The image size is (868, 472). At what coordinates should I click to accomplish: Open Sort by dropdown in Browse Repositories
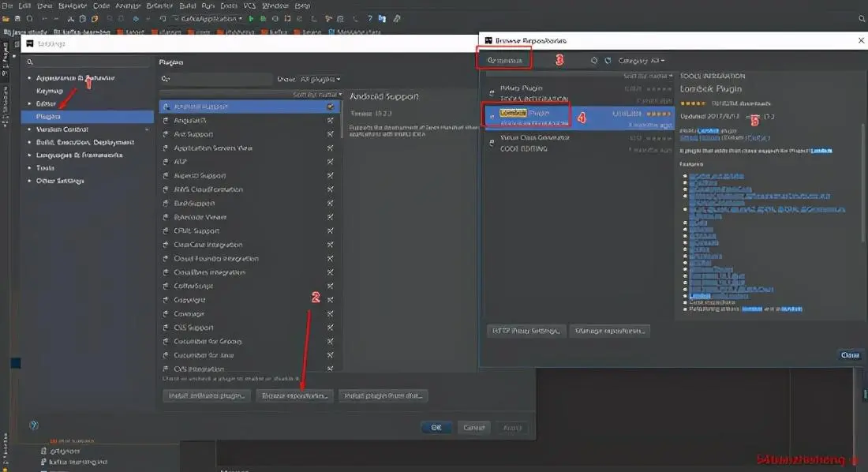point(648,76)
